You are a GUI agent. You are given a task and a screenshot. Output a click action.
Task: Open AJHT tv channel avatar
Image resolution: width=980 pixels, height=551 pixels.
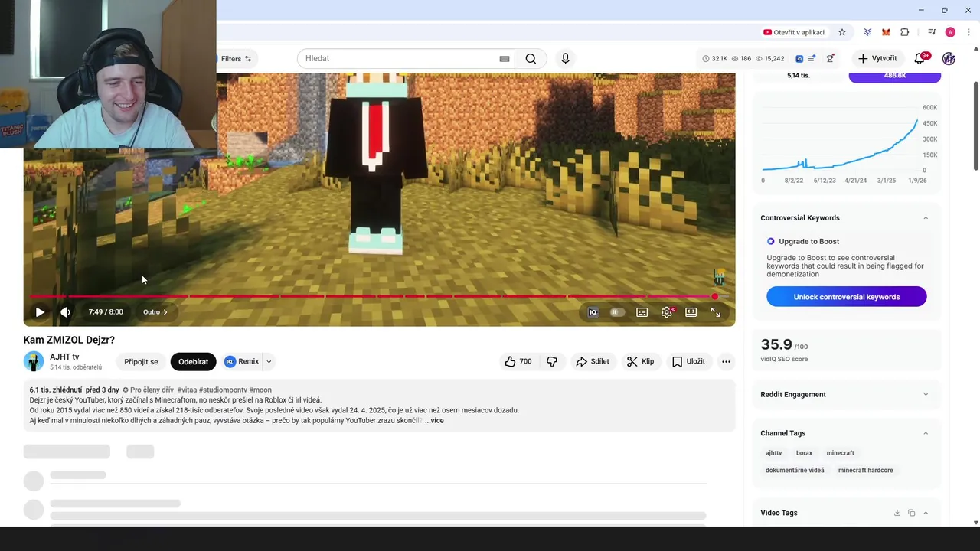(x=34, y=361)
